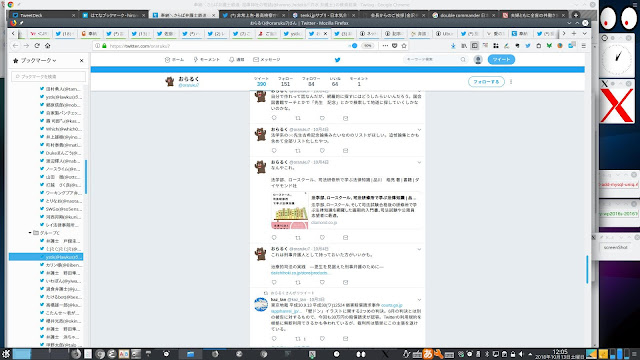
Task: Like the 刑事弁護人 tweet
Action: point(322,282)
